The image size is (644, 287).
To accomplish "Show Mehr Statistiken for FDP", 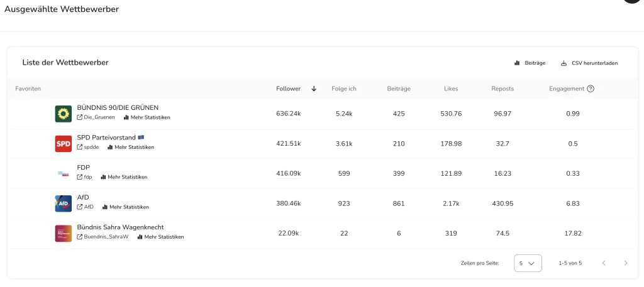I will (124, 177).
